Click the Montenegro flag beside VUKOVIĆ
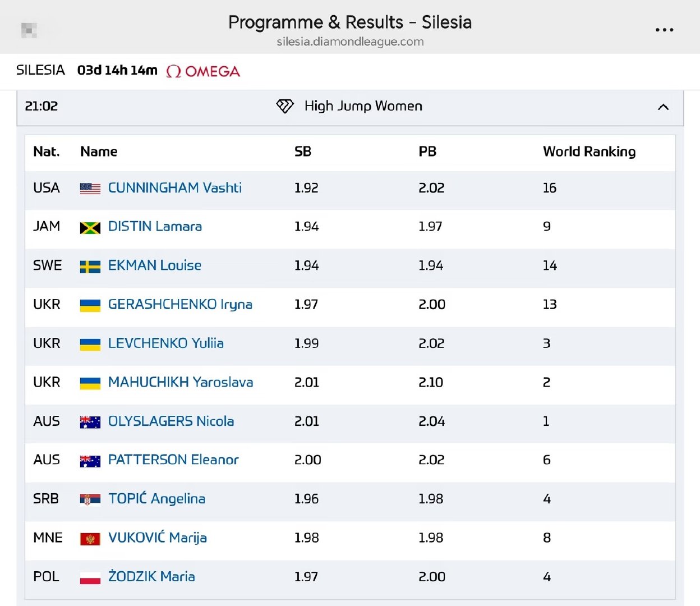The width and height of the screenshot is (700, 606). (x=90, y=539)
